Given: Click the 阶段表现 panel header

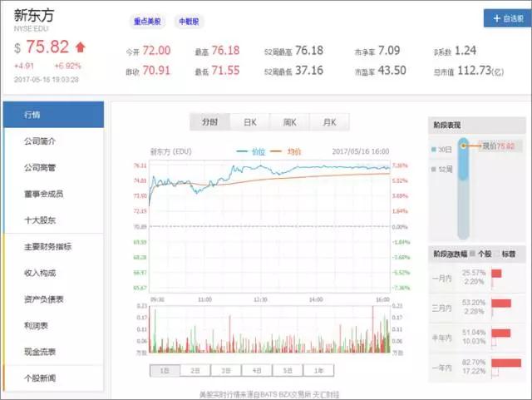Looking at the screenshot, I should pos(477,125).
